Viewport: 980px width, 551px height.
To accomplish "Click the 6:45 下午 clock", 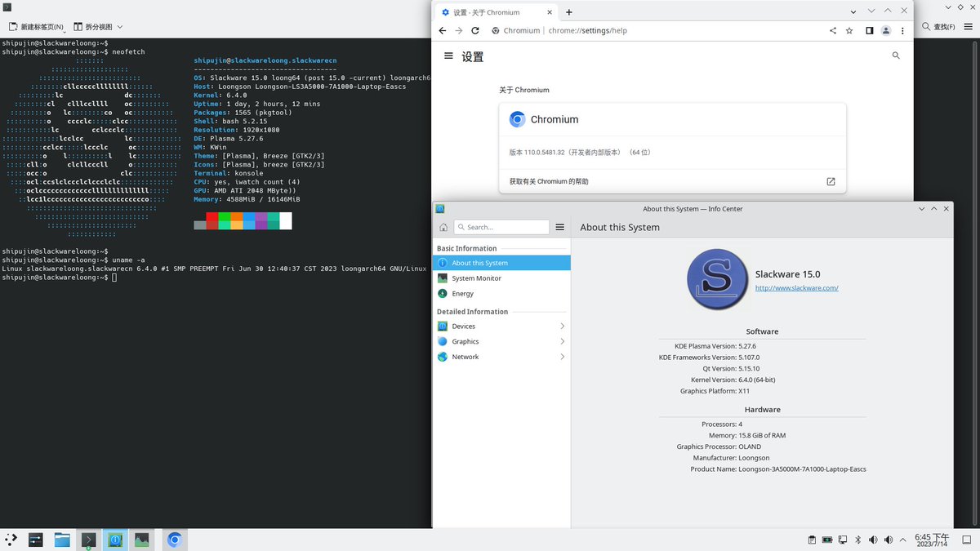I will pos(932,540).
